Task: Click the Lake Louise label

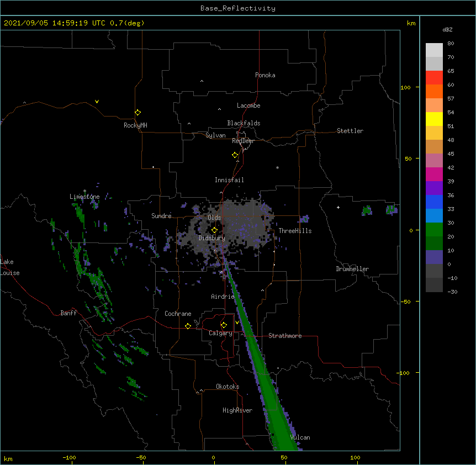Action: tap(10, 267)
